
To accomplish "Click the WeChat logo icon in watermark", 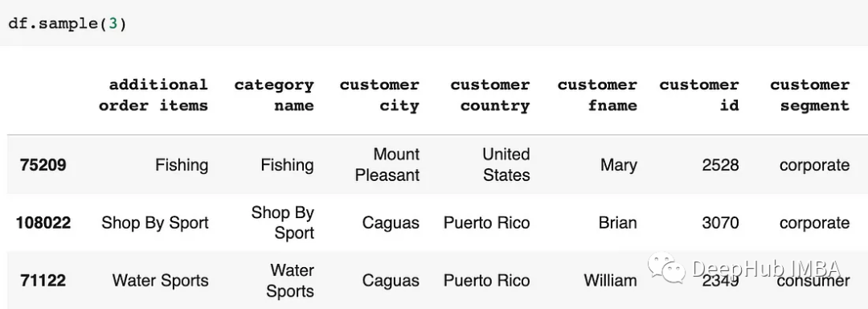I will click(x=668, y=267).
